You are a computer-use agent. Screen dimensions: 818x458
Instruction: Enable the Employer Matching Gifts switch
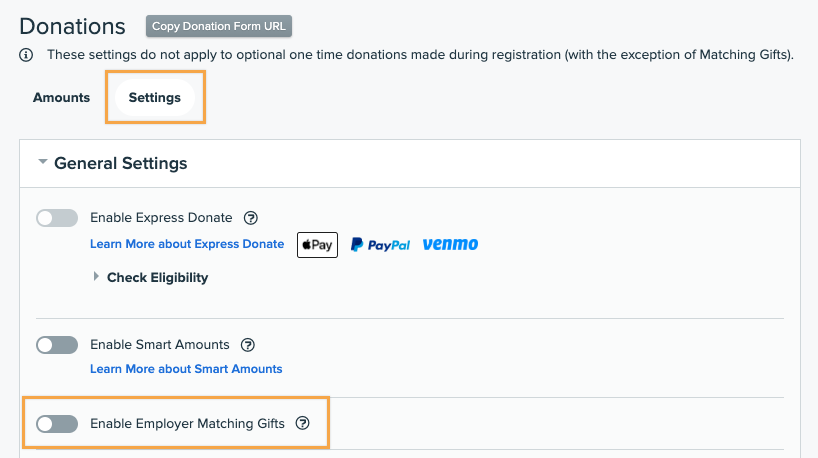click(x=57, y=424)
